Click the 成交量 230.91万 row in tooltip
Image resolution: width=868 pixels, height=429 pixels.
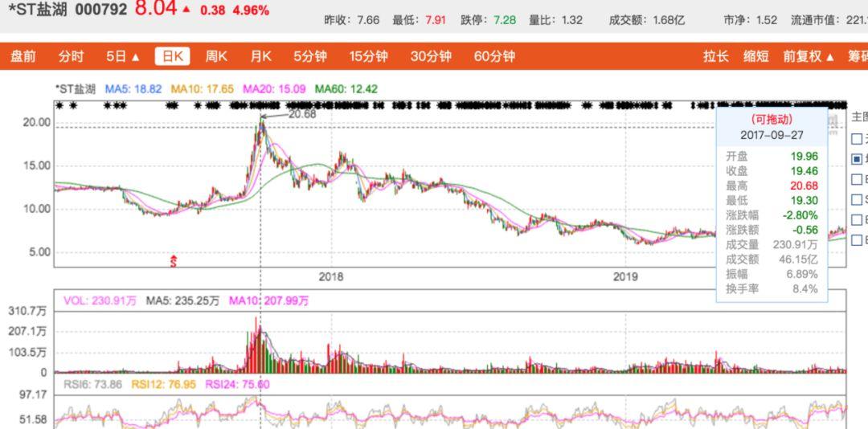pos(772,244)
